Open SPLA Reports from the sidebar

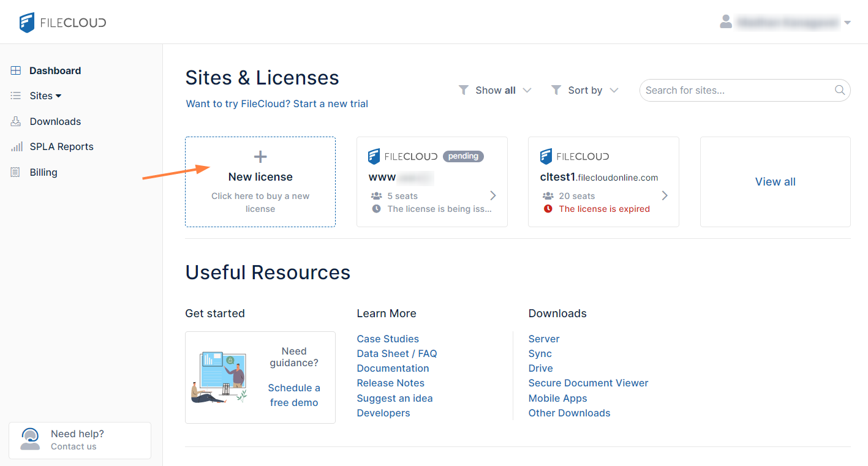61,146
